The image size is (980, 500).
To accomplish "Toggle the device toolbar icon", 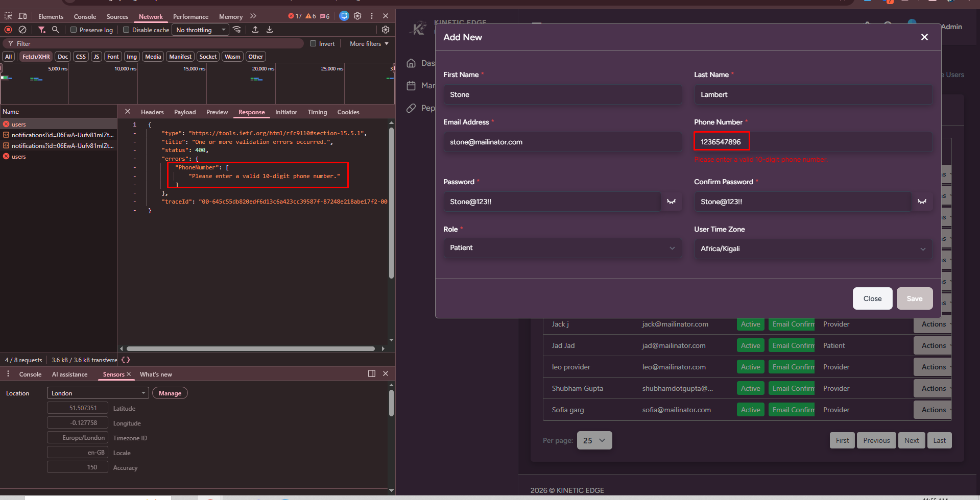I will tap(22, 16).
